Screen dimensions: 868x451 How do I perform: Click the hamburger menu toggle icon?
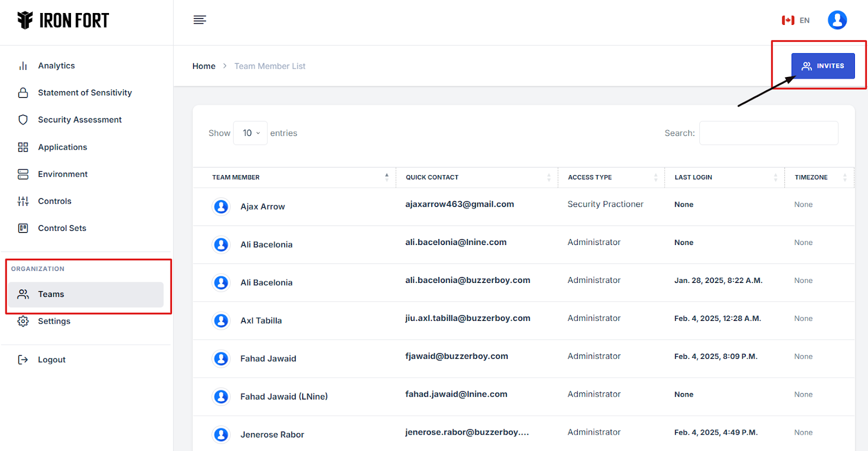pos(200,20)
